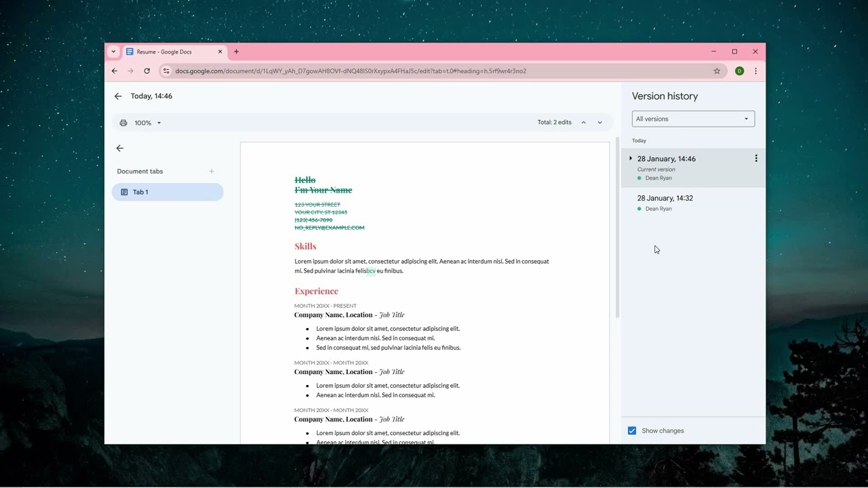Image resolution: width=868 pixels, height=488 pixels.
Task: Open more actions for 14:46 version
Action: click(756, 159)
